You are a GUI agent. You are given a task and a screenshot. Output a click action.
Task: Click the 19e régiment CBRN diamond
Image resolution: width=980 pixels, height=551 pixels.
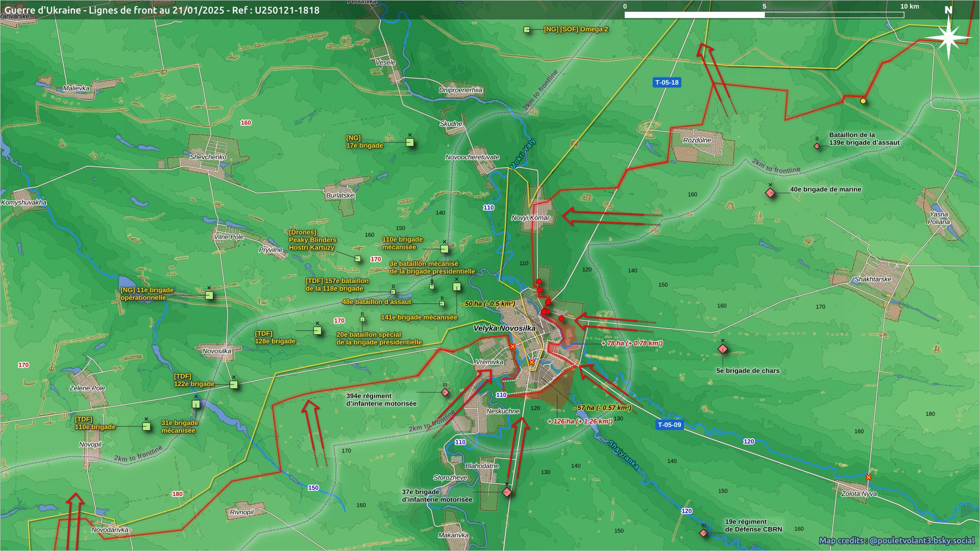click(x=703, y=533)
